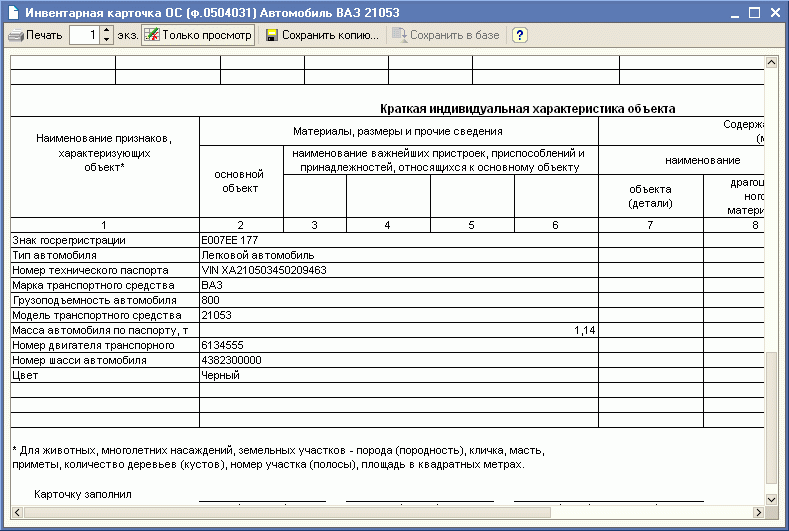Click the floppy disk save copy icon

point(272,35)
